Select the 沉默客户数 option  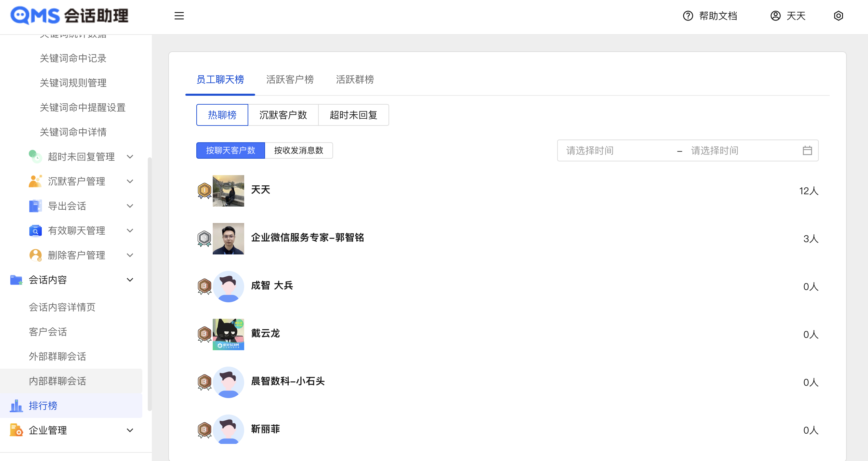click(x=283, y=115)
